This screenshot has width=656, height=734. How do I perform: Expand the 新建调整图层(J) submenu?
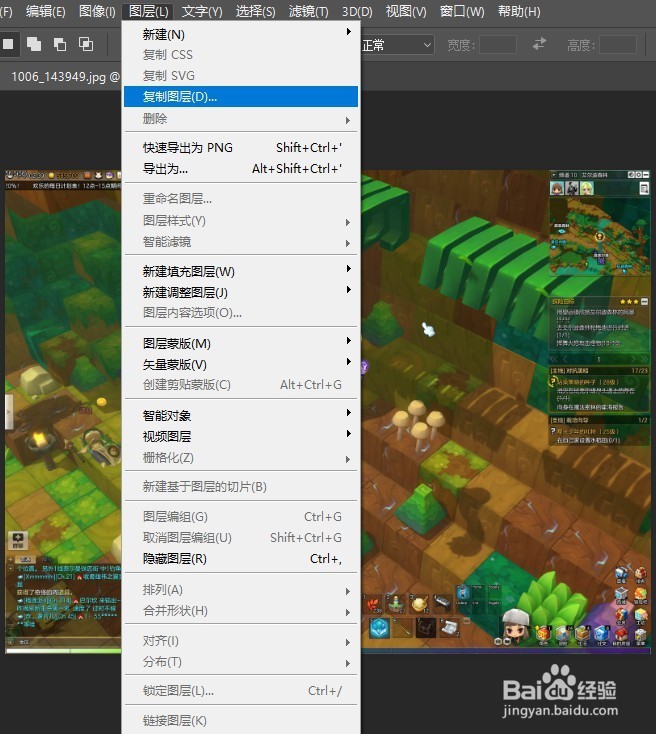pyautogui.click(x=241, y=292)
